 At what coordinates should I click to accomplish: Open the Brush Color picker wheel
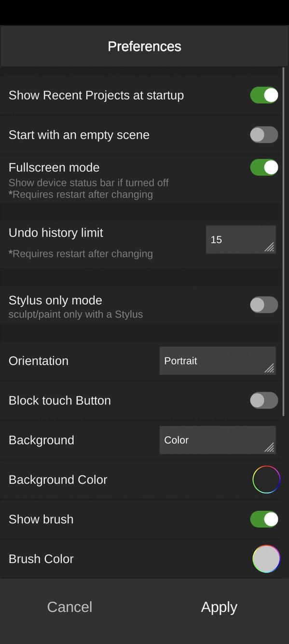(266, 558)
